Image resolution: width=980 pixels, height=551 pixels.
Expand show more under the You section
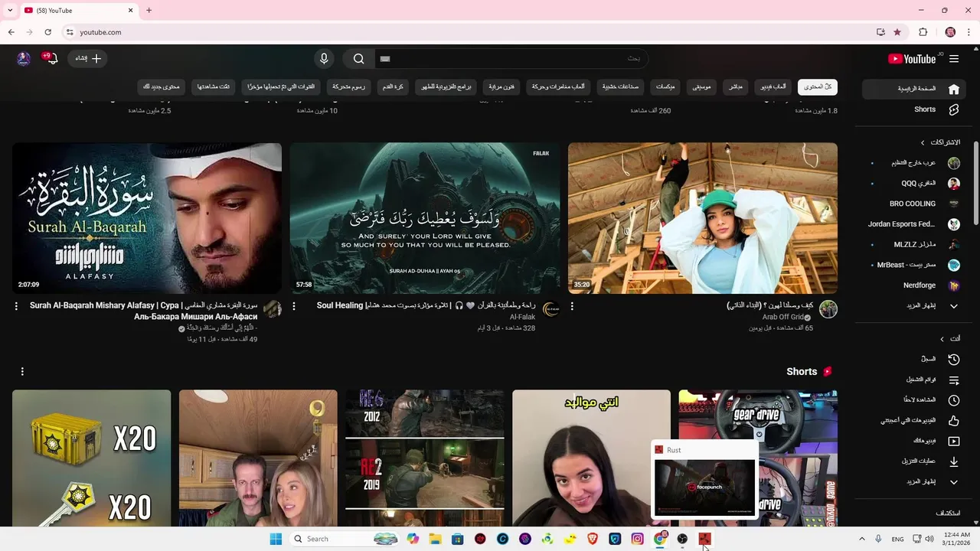(x=914, y=482)
